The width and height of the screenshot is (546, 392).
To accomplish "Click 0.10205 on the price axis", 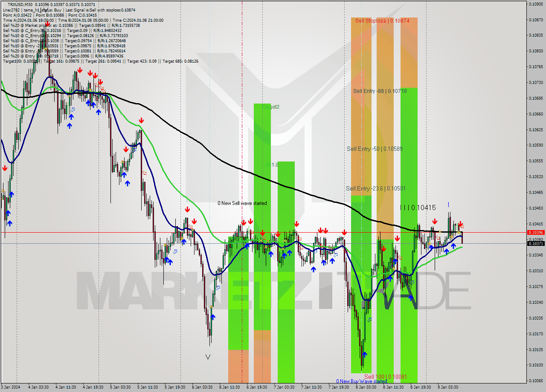I will pyautogui.click(x=536, y=318).
